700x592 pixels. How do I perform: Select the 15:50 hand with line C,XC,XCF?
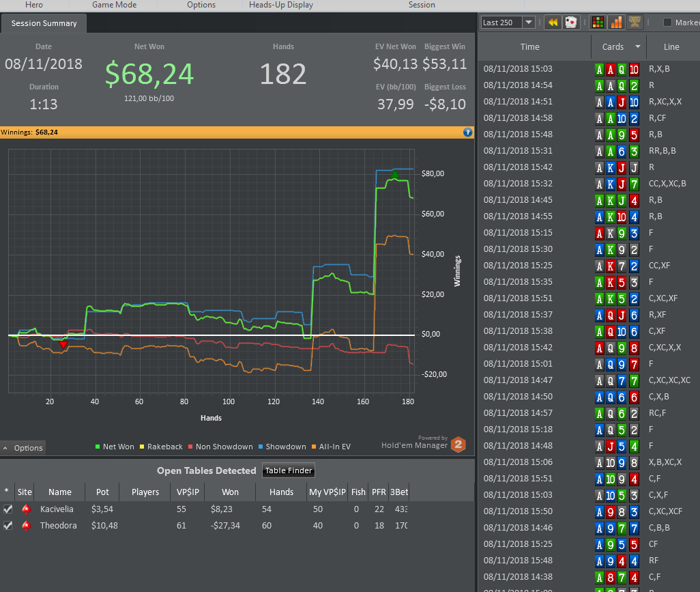[x=589, y=511]
